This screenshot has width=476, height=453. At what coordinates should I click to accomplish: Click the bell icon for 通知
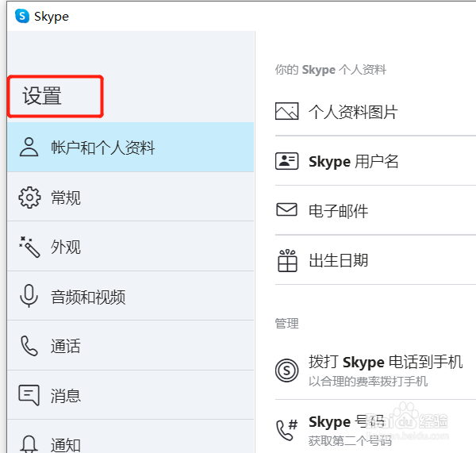coord(29,444)
